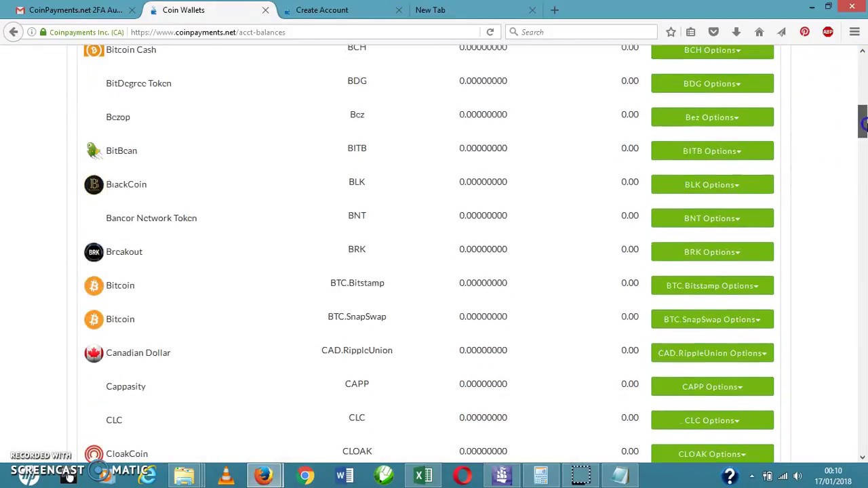Click the BTC.Bitstamp code text
Viewport: 868px width, 488px height.
point(357,283)
